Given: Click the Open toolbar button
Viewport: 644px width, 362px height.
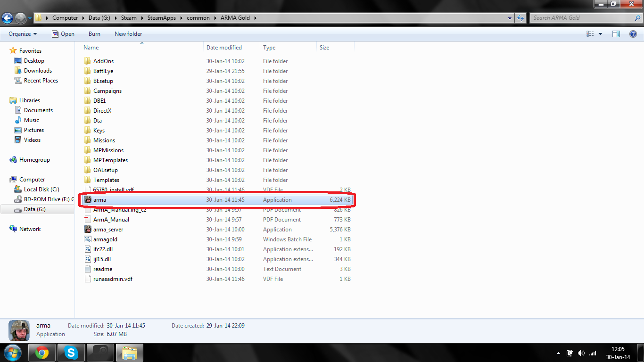Looking at the screenshot, I should click(63, 34).
